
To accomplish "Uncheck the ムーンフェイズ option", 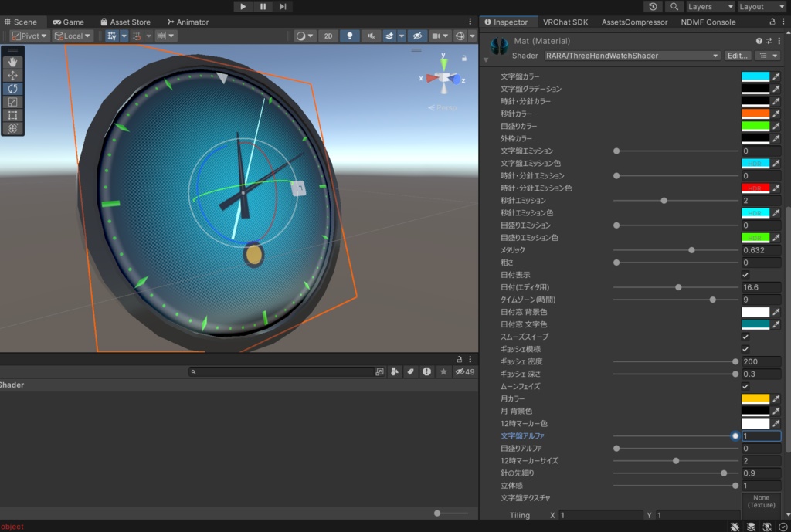I will pyautogui.click(x=745, y=386).
